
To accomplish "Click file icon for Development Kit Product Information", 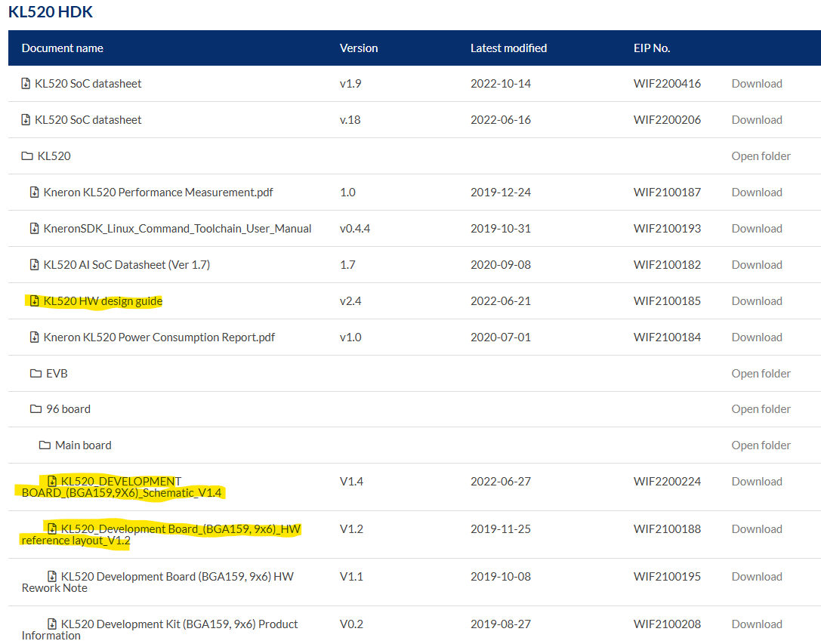I will click(x=52, y=624).
